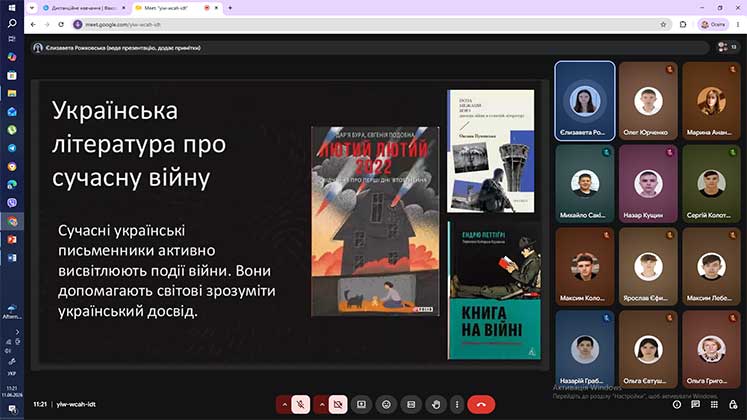Select Марина participant tile
This screenshot has height=420, width=747.
click(711, 101)
